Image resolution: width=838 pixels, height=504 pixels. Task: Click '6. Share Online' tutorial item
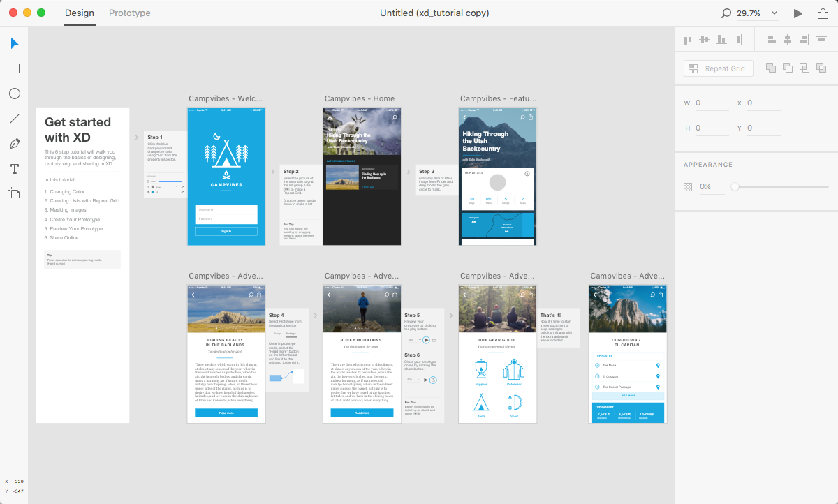[61, 238]
